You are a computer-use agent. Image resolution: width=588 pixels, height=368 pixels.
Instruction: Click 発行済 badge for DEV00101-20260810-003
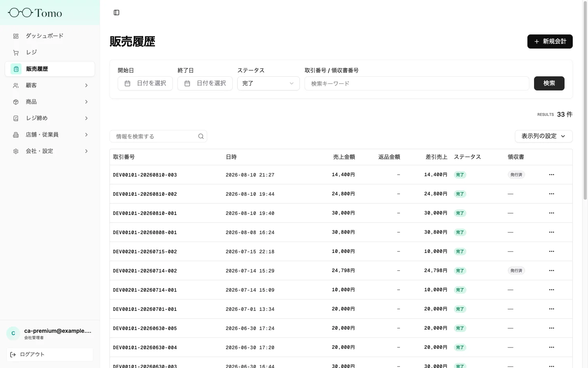(x=516, y=175)
